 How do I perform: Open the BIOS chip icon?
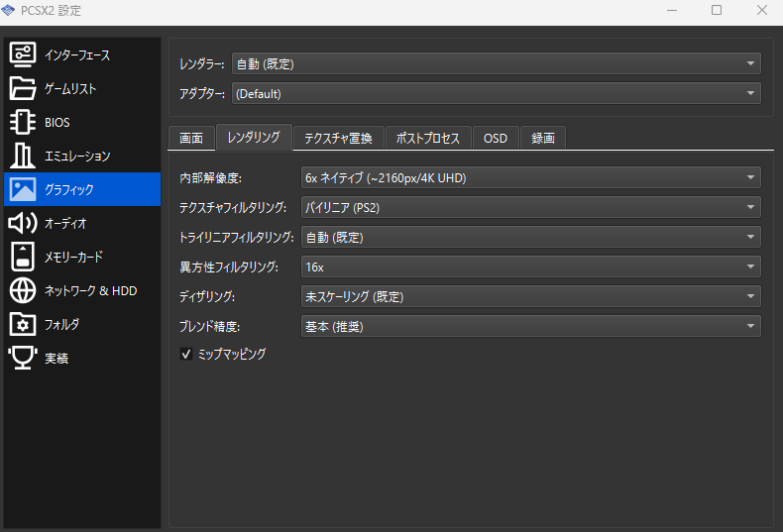[x=23, y=123]
